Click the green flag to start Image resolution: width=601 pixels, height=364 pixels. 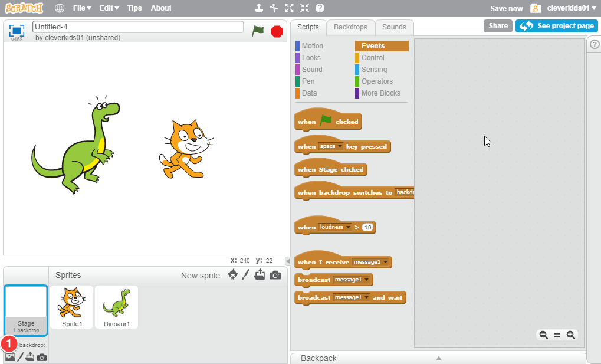[x=258, y=31]
